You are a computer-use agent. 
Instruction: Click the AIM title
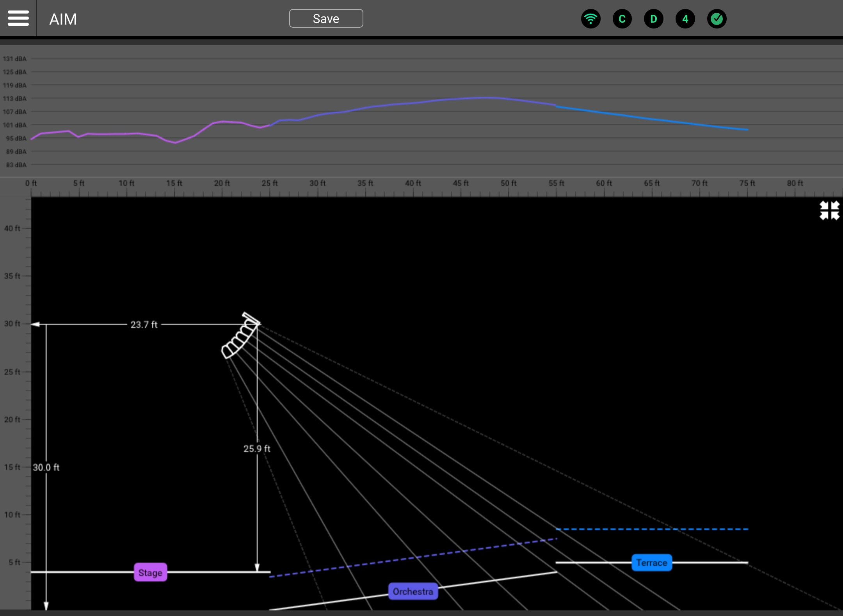[63, 19]
